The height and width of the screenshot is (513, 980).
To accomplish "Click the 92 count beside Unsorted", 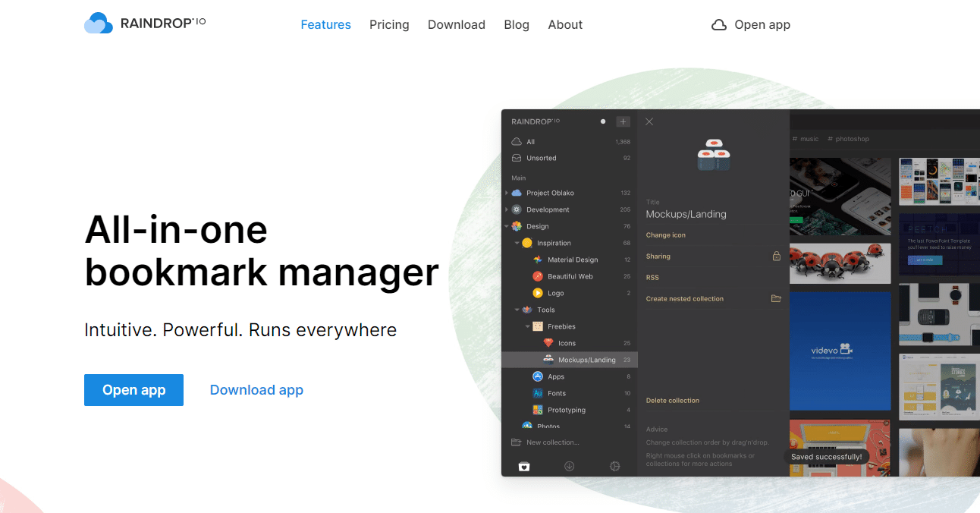I will [x=627, y=158].
